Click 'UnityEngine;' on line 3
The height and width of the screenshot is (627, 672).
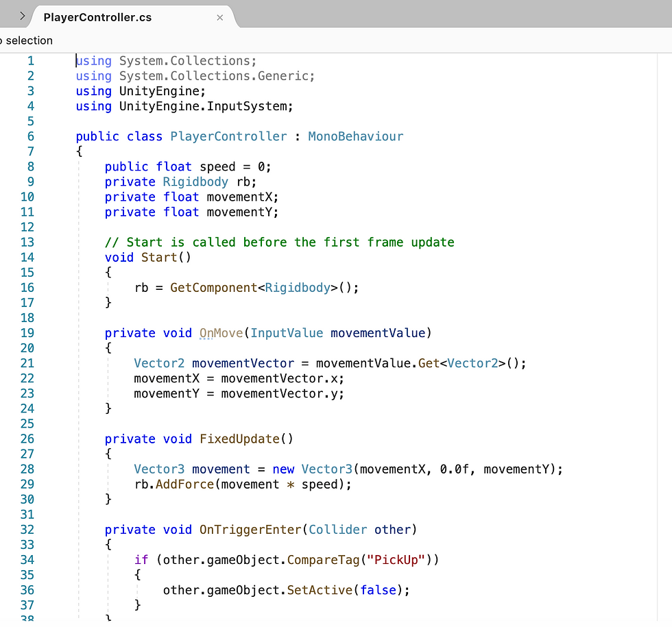pyautogui.click(x=163, y=91)
